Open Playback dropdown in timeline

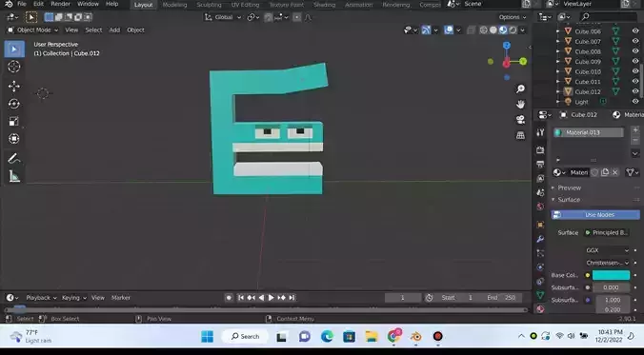[x=41, y=298]
